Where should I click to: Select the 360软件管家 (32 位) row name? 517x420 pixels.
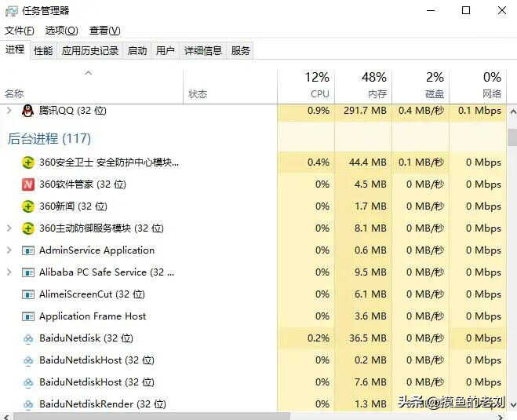[x=82, y=184]
